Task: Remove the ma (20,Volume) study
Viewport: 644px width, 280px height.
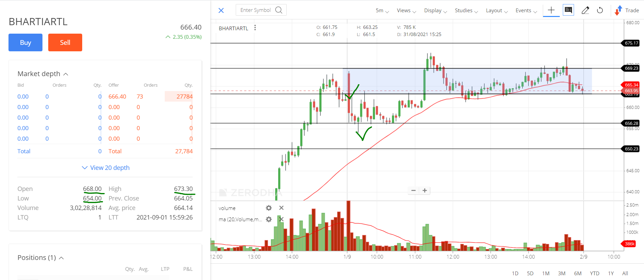Action: click(x=281, y=220)
